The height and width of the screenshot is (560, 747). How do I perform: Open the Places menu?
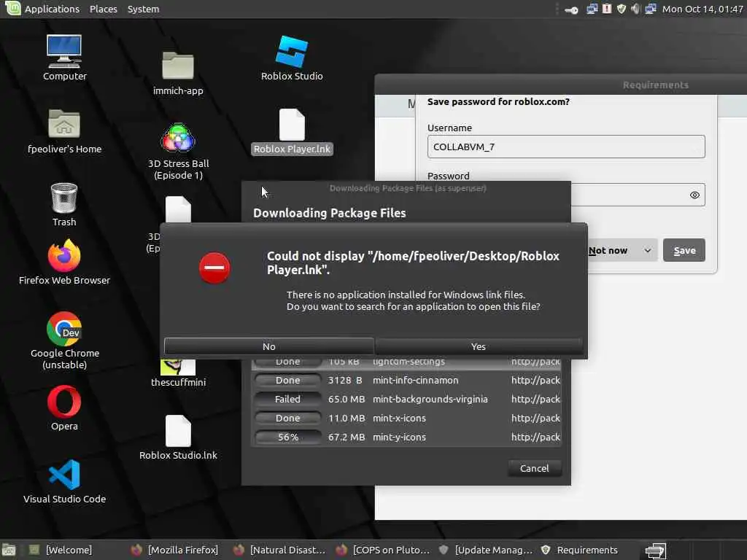click(x=104, y=9)
